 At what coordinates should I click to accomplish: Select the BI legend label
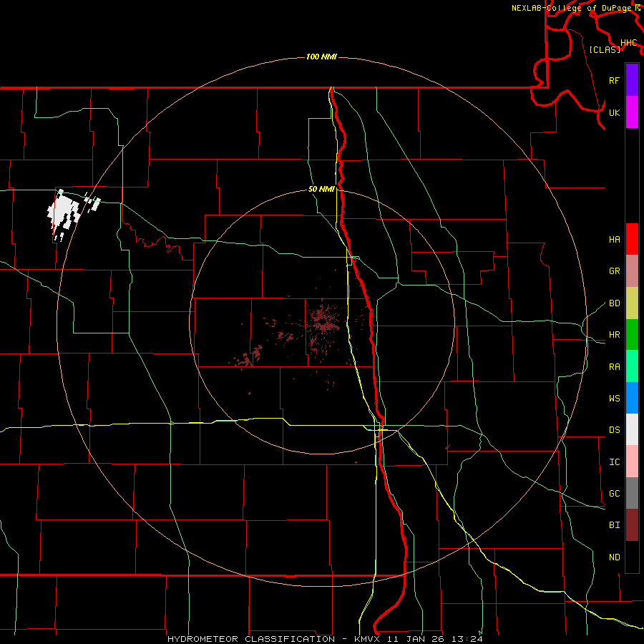615,525
